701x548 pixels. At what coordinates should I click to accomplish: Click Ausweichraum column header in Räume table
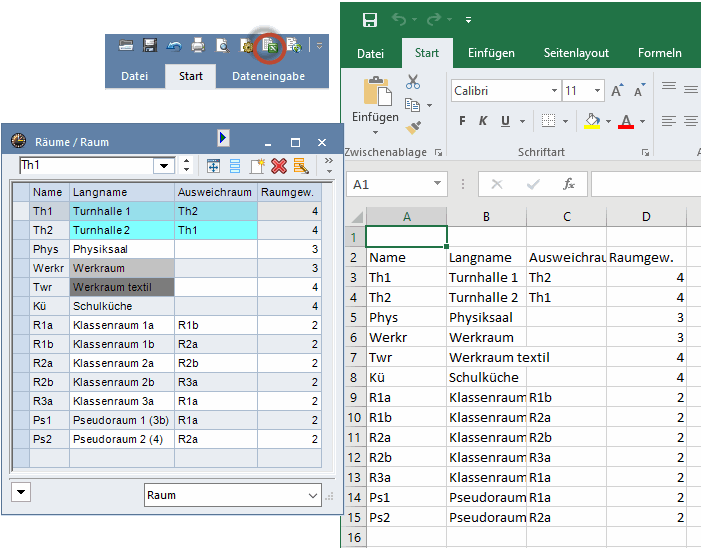pyautogui.click(x=215, y=192)
